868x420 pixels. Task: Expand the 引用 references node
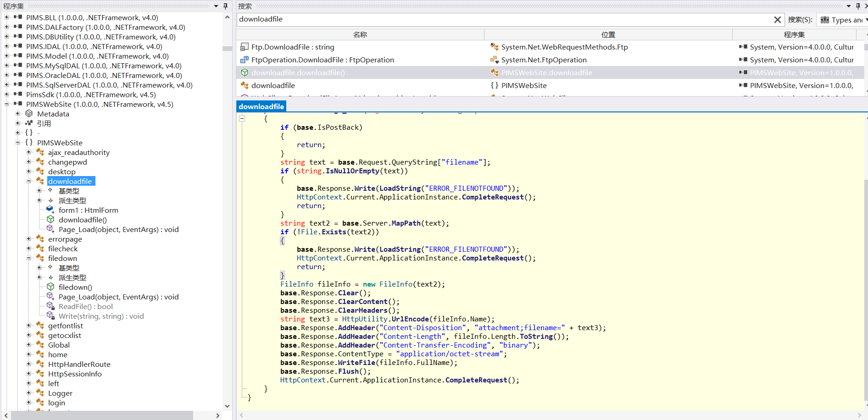pos(17,123)
